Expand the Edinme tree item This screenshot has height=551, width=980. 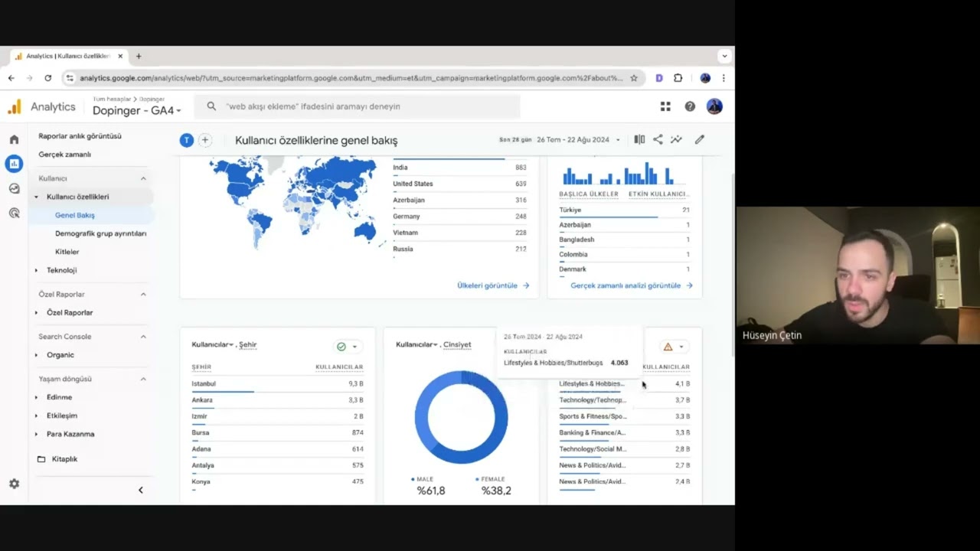[36, 397]
